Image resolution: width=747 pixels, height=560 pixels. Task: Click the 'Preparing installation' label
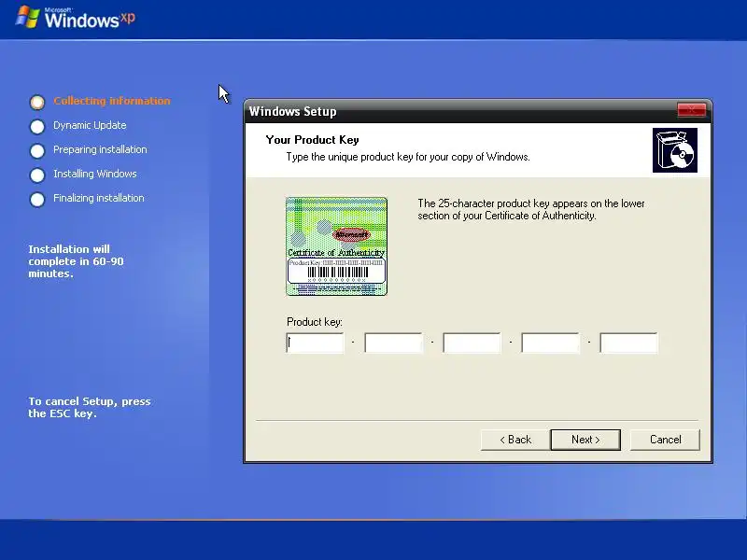click(100, 149)
